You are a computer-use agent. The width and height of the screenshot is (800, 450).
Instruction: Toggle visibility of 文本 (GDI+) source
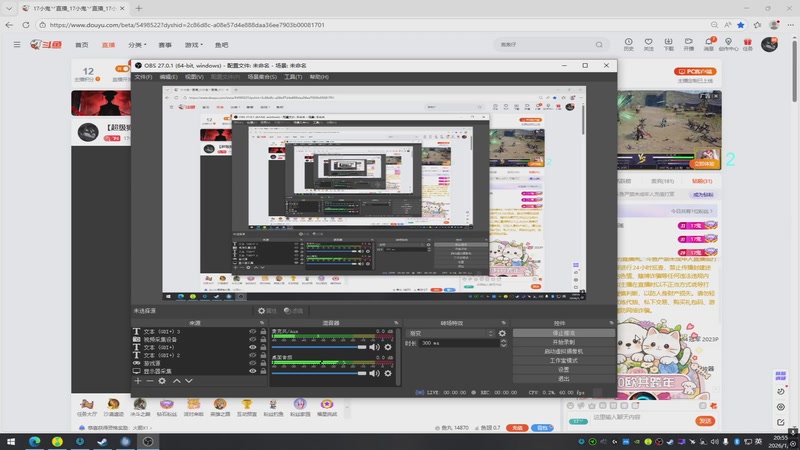[253, 347]
